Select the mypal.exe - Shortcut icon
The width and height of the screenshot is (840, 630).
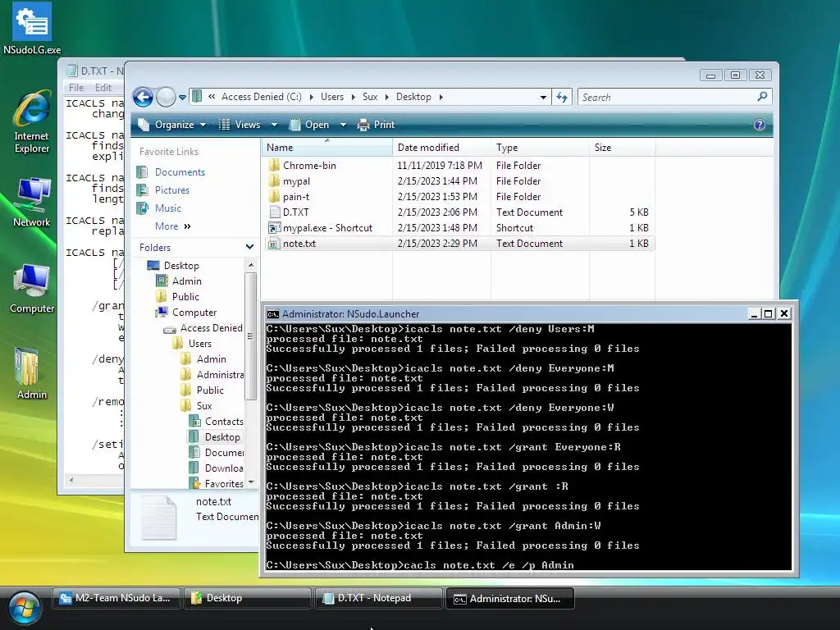point(274,228)
